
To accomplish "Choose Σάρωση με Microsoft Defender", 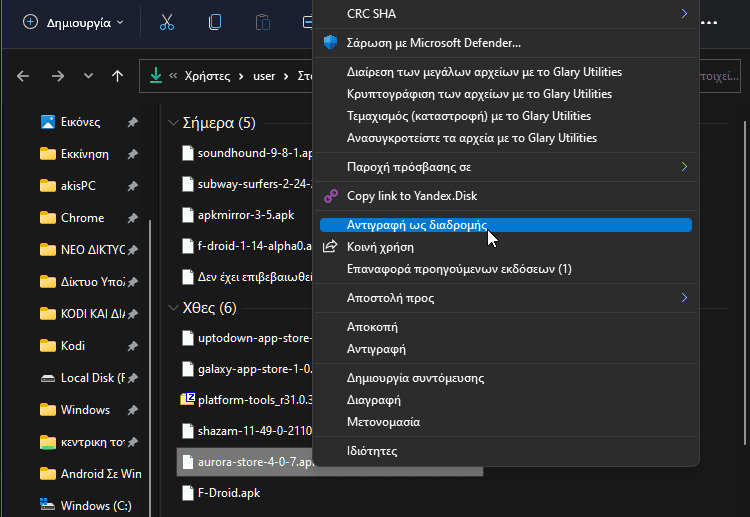I will pyautogui.click(x=506, y=43).
